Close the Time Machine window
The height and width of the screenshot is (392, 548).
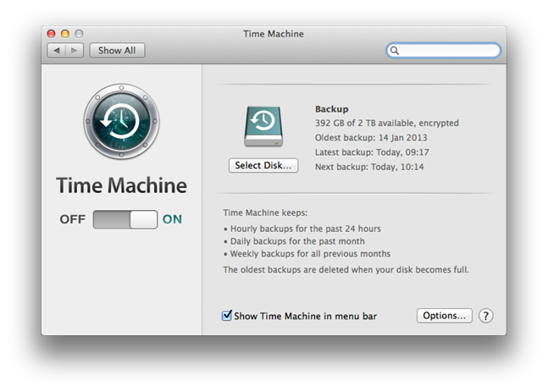pyautogui.click(x=52, y=34)
